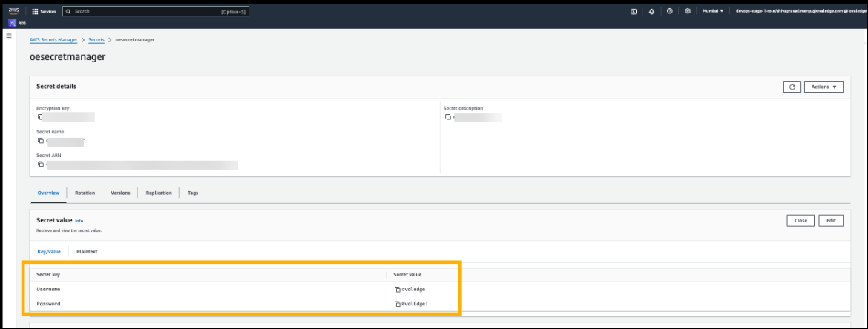
Task: Open the settings gear icon in header
Action: (x=688, y=11)
